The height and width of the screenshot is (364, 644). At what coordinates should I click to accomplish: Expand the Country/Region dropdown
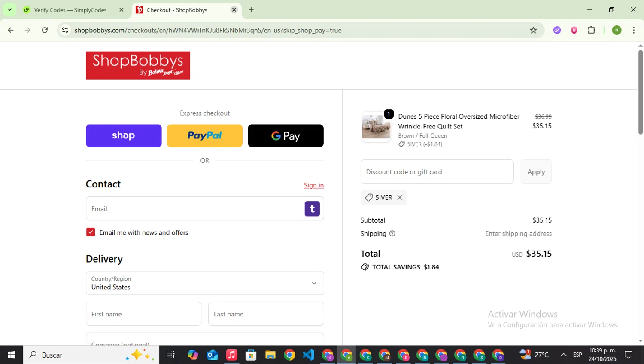point(205,283)
